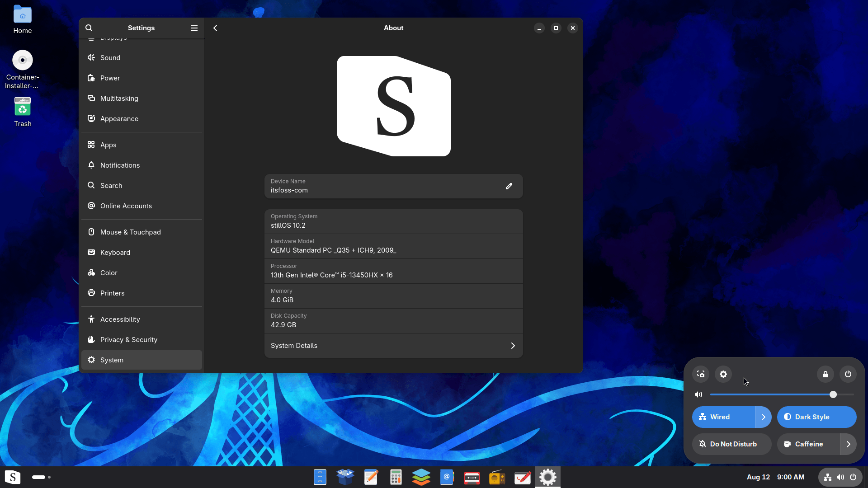Image resolution: width=868 pixels, height=488 pixels.
Task: Open the clock showing Aug 12 9:00 AM
Action: (775, 477)
